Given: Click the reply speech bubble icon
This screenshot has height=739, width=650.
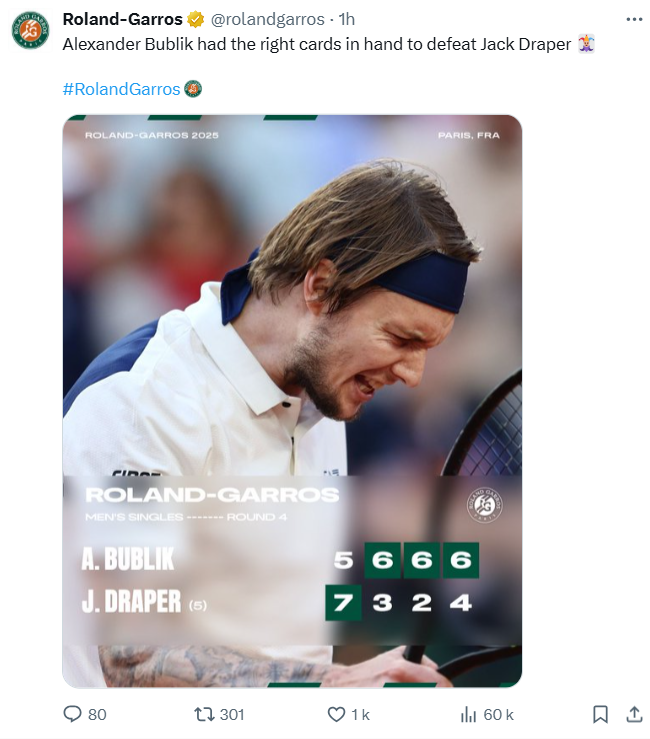Looking at the screenshot, I should click(72, 714).
